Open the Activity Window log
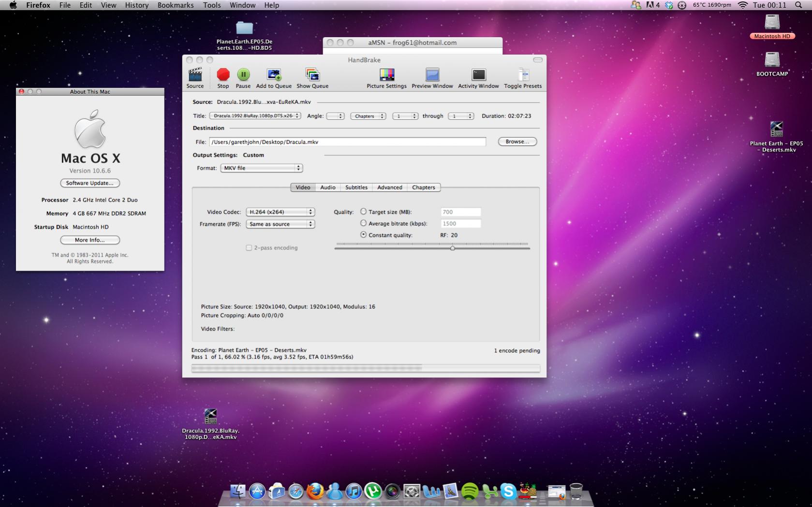 (x=478, y=78)
